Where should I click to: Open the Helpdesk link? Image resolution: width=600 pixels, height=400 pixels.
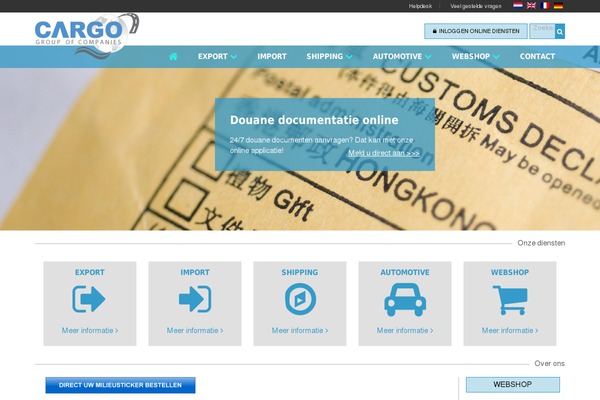coord(420,6)
